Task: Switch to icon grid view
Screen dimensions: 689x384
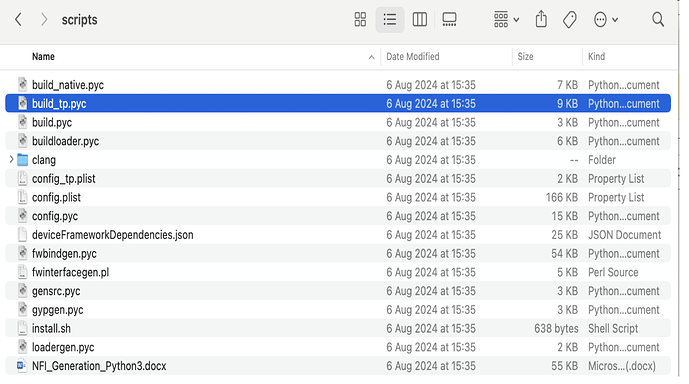Action: 360,20
